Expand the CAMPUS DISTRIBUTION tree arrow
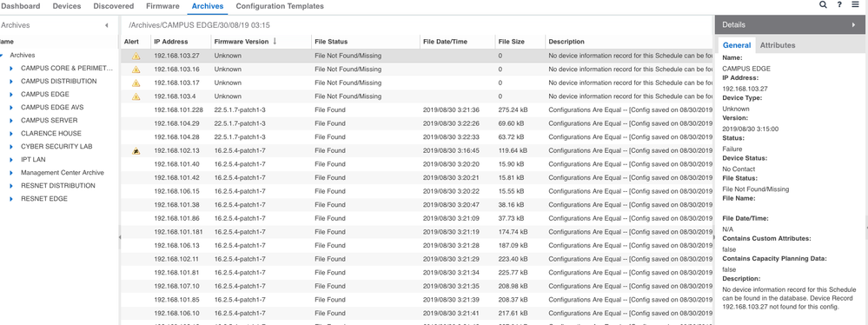Screen dimensions: 868x325 pyautogui.click(x=11, y=82)
